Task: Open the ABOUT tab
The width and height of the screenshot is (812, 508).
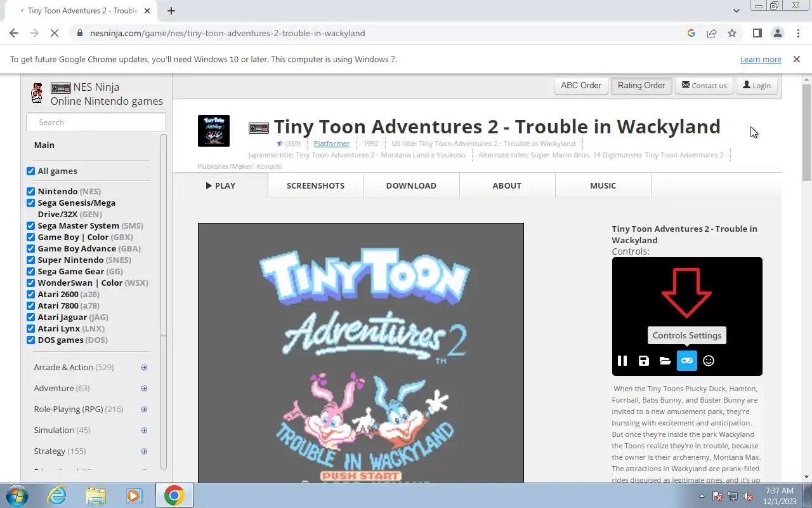Action: pyautogui.click(x=507, y=185)
